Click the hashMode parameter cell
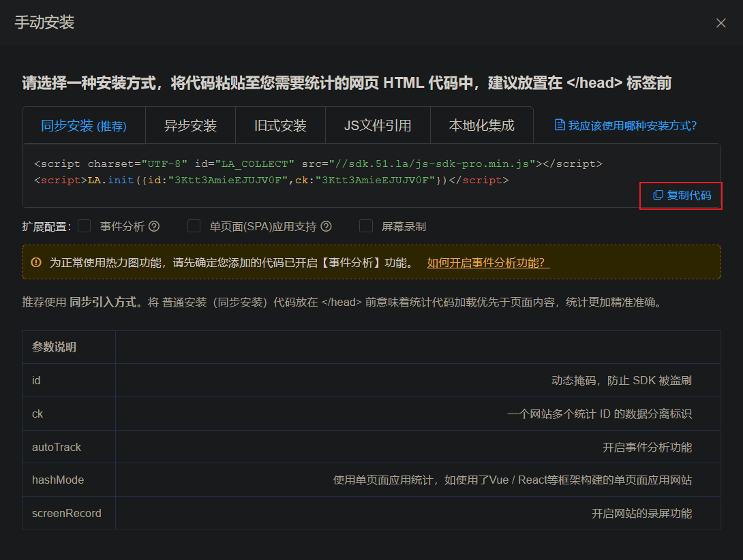The image size is (743, 560). (x=69, y=480)
